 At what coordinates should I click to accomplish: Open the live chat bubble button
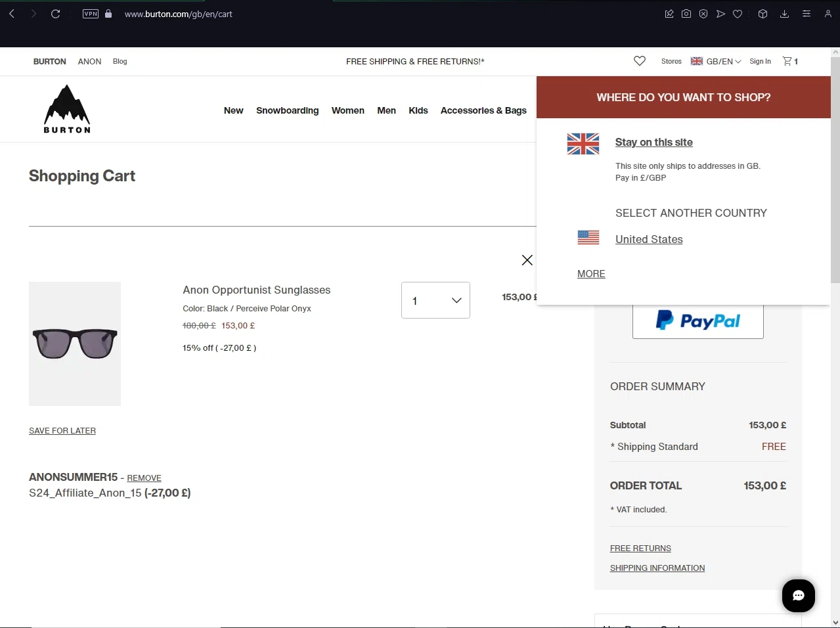(x=799, y=596)
